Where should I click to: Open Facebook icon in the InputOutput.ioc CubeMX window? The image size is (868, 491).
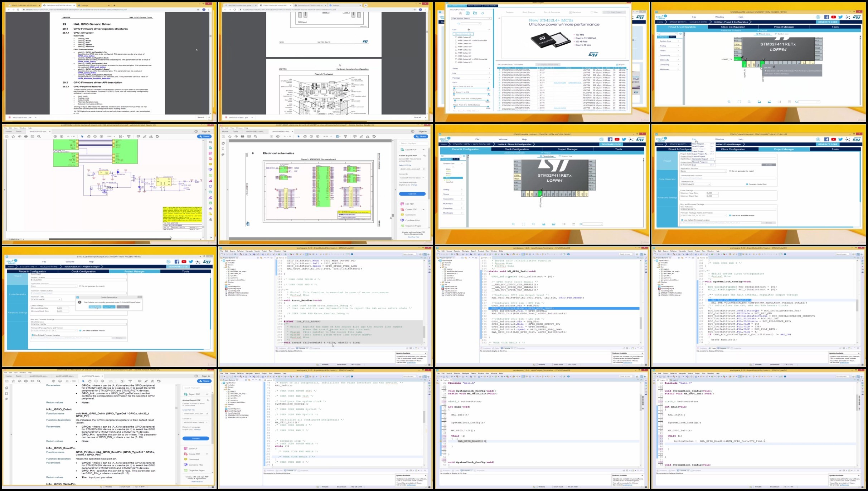(x=177, y=262)
